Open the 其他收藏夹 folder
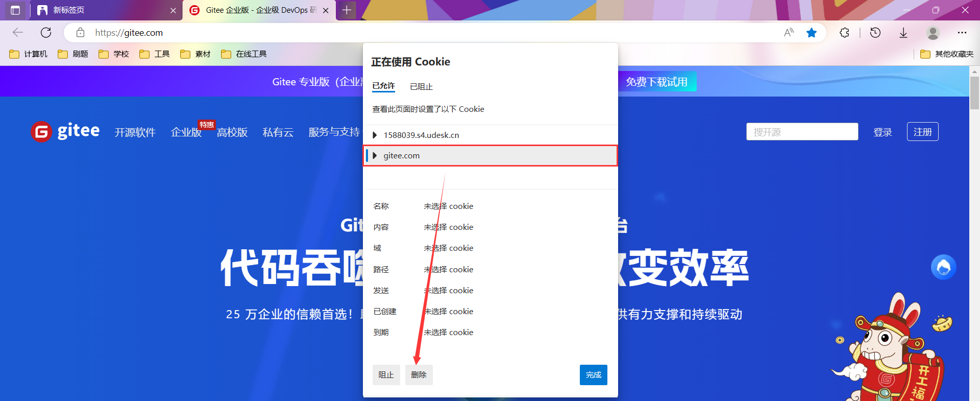This screenshot has width=980, height=401. [x=947, y=54]
